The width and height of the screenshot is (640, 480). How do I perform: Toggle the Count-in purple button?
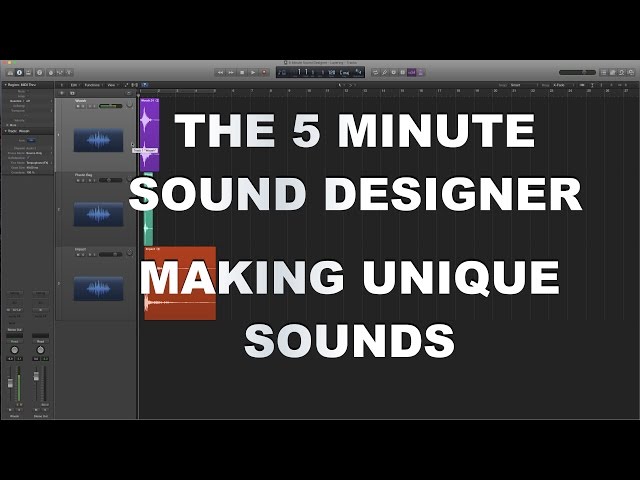(411, 73)
